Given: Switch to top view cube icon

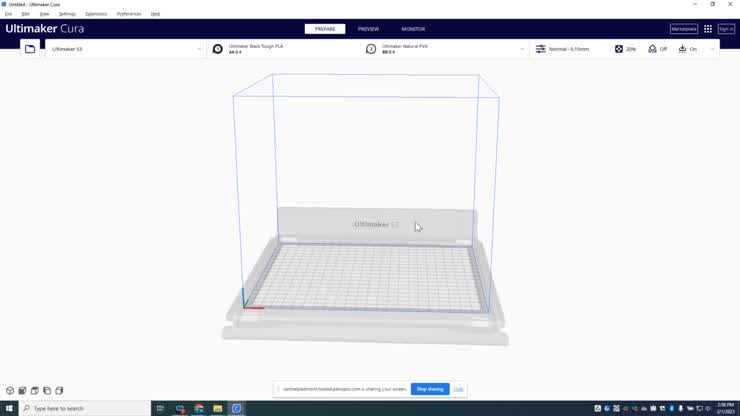Looking at the screenshot, I should tap(34, 391).
